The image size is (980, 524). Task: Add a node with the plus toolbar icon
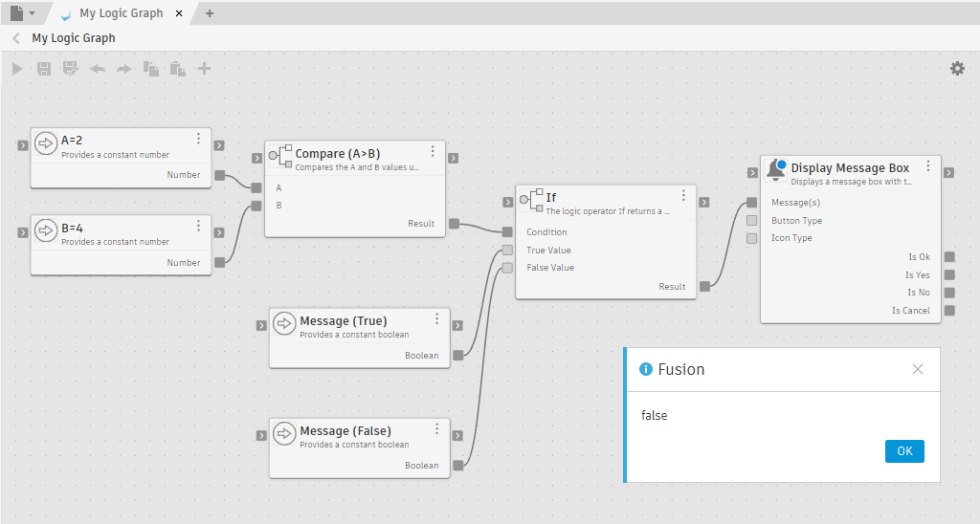(204, 69)
